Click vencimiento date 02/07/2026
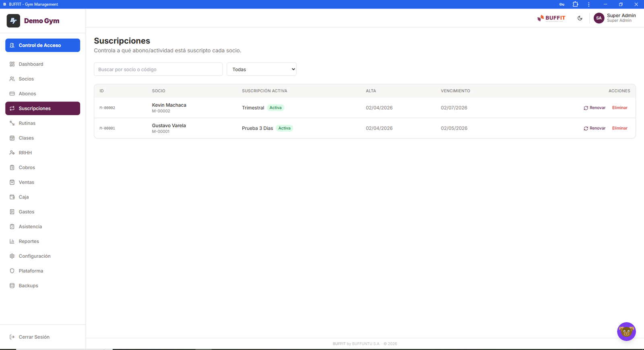 pyautogui.click(x=454, y=108)
